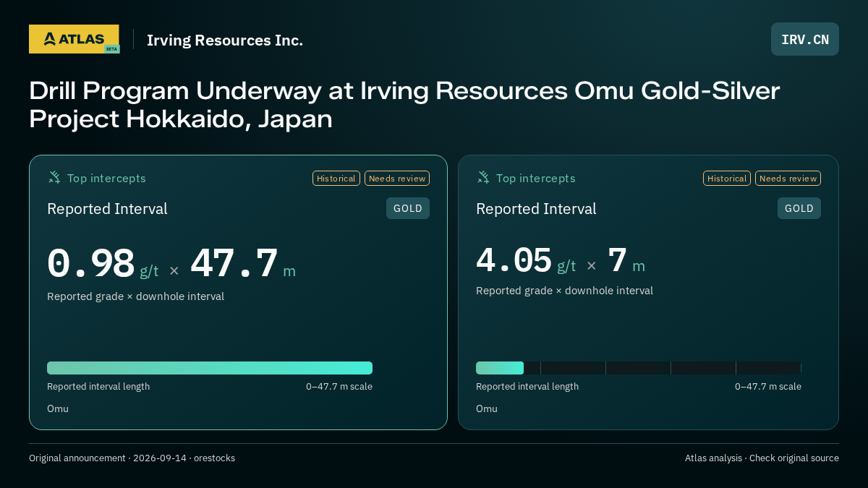Click Reported interval length caption in the 0.98 g/t card

pyautogui.click(x=98, y=387)
